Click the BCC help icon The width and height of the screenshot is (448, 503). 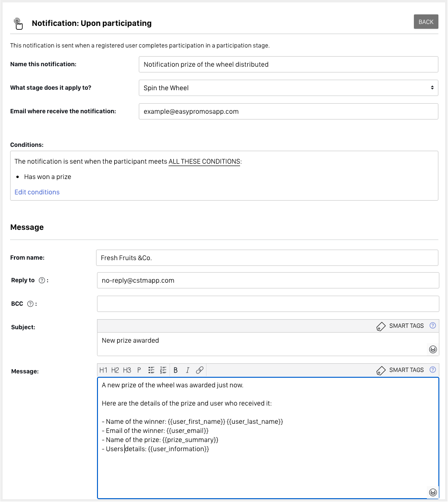(30, 304)
